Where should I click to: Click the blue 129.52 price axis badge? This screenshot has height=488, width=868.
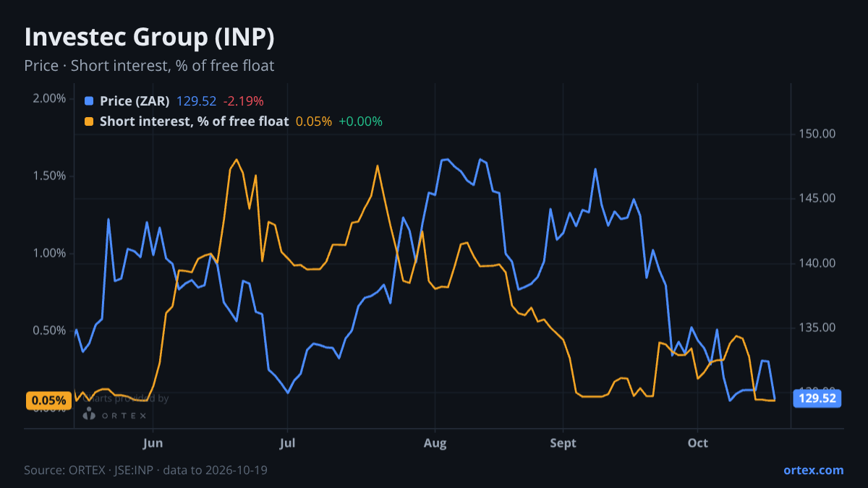point(817,398)
